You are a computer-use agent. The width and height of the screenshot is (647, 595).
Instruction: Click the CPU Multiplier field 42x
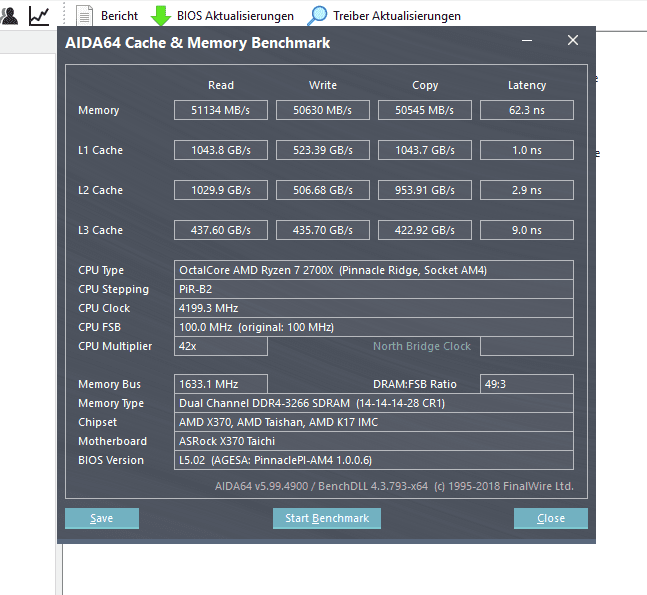(221, 346)
